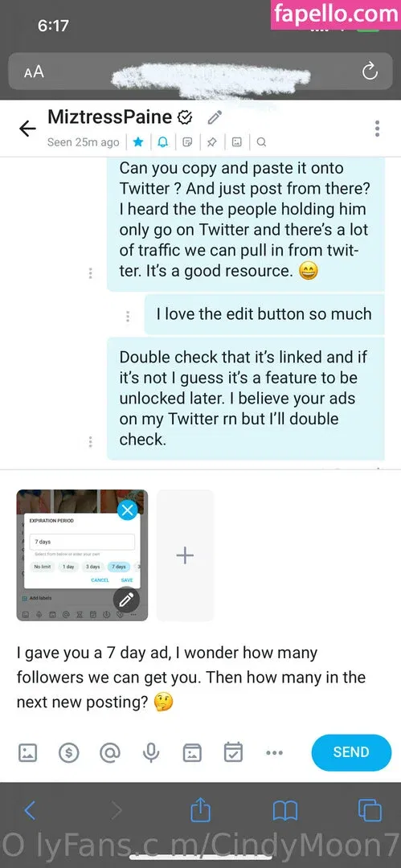Open the chat gallery icon in header
401x868 pixels.
coord(236,142)
